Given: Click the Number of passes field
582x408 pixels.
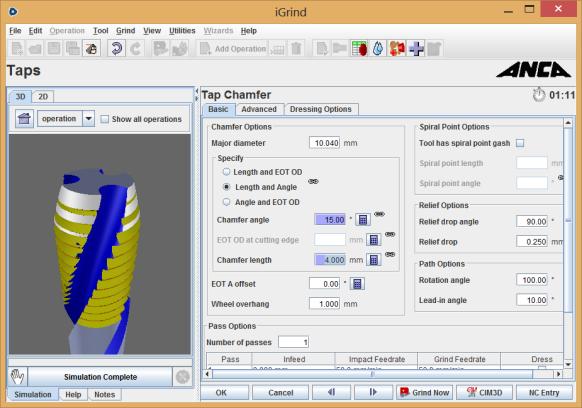Looking at the screenshot, I should pos(293,342).
